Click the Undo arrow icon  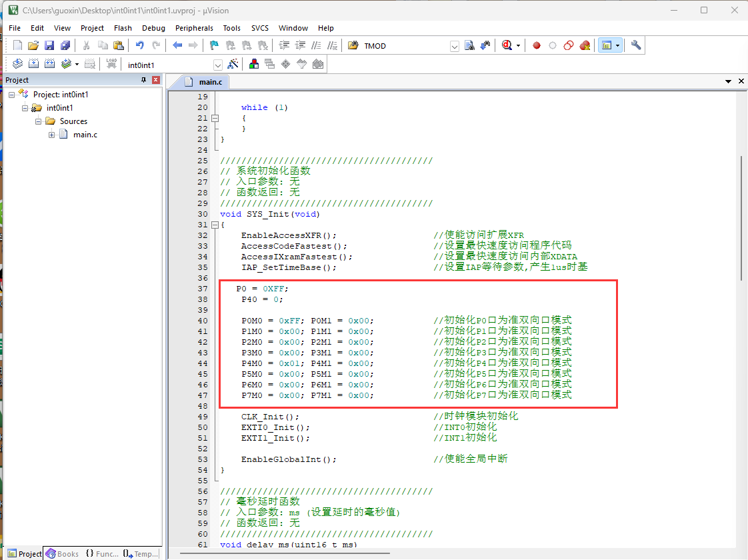point(140,45)
